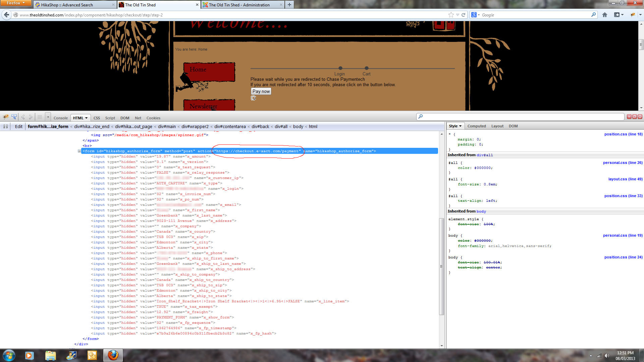Switch to the Net panel tab
This screenshot has width=644, height=362.
point(138,118)
